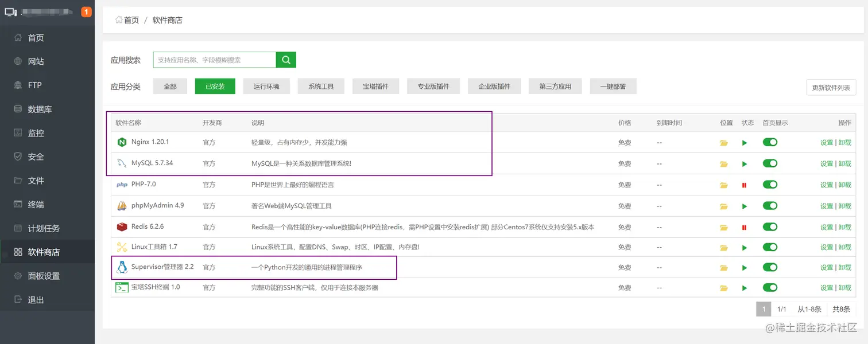Screen dimensions: 868x344
Task: Click the Redis red cube logo icon
Action: pos(122,227)
